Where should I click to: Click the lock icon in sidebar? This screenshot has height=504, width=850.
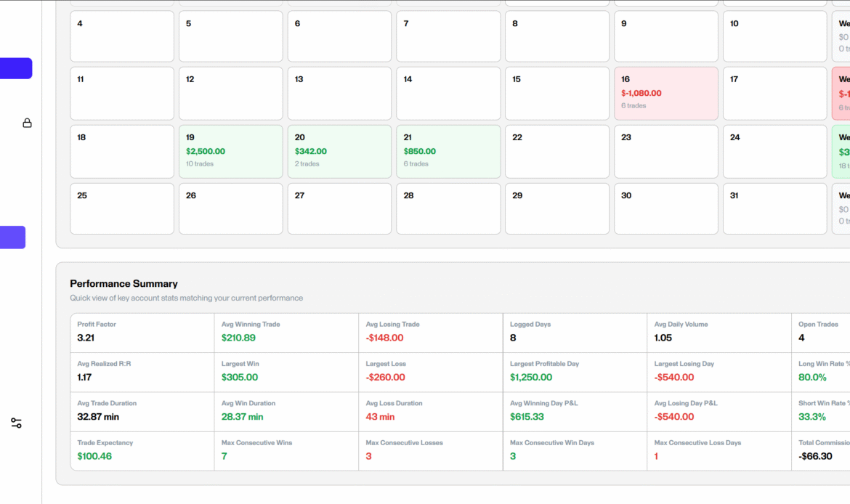(x=27, y=123)
